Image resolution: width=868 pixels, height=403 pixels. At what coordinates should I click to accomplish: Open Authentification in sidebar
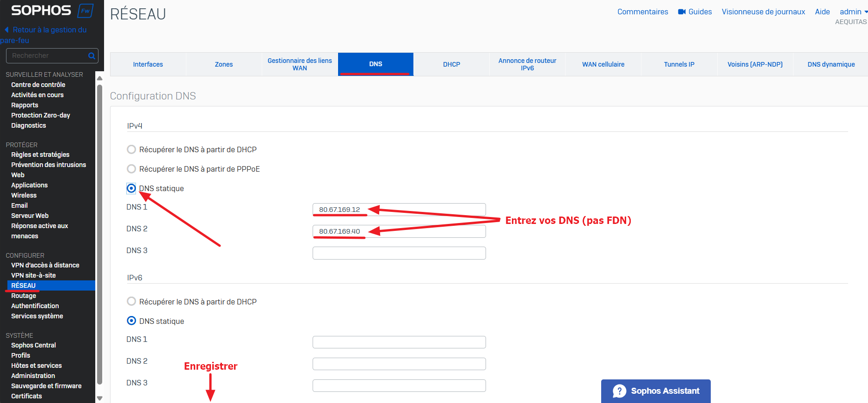point(35,306)
